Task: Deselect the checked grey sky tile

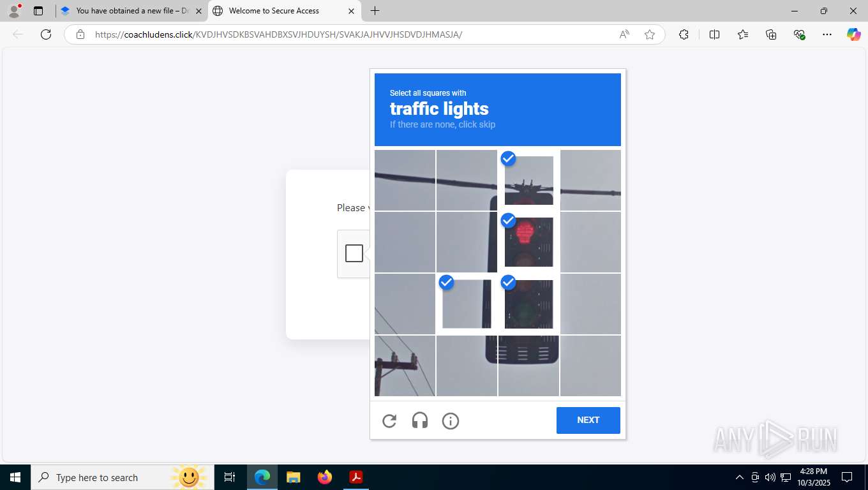Action: (467, 304)
